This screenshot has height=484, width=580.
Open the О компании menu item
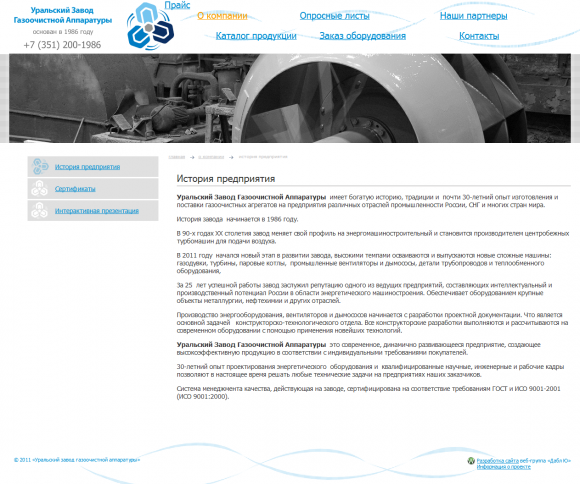(x=222, y=16)
